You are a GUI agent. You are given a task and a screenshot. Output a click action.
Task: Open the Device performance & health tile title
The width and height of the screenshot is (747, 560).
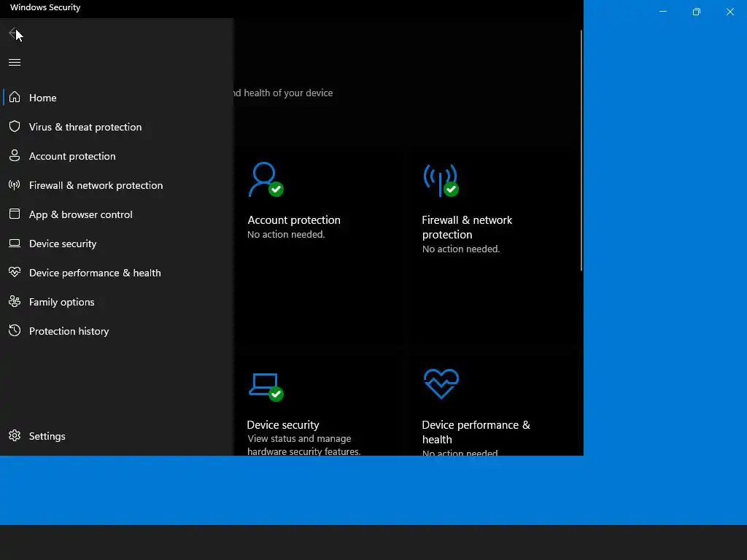click(x=476, y=432)
